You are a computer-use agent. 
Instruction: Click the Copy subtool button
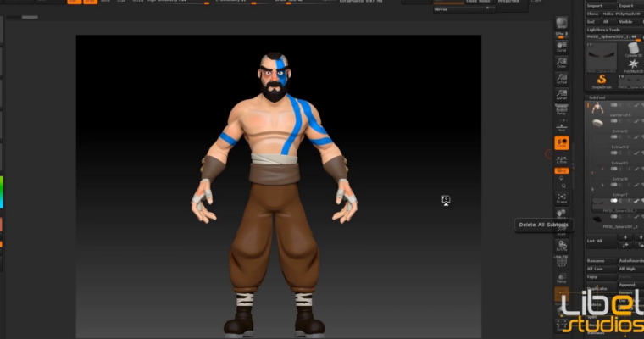(602, 277)
